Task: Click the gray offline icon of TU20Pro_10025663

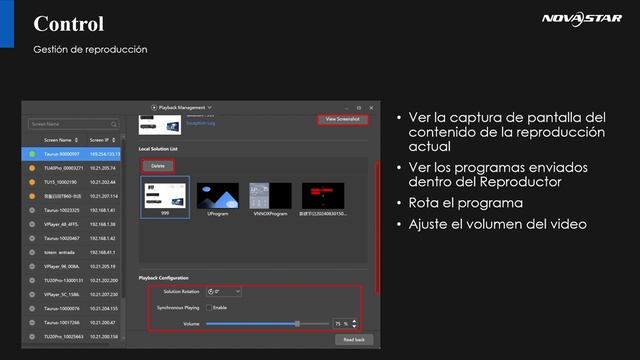Action: point(32,337)
